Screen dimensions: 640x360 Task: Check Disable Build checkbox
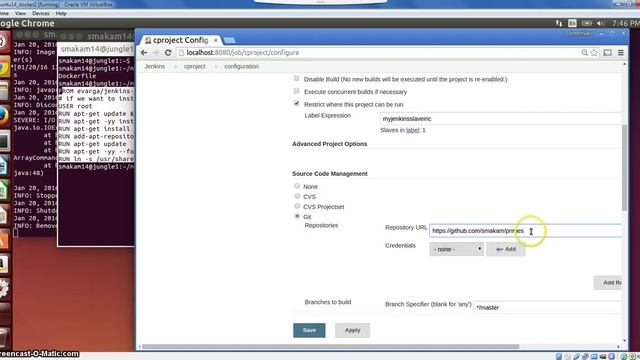coord(296,78)
